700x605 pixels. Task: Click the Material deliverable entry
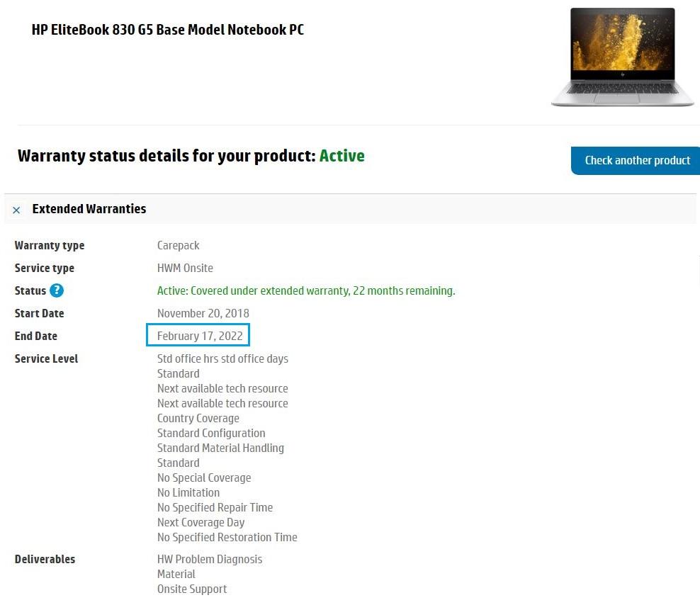[x=176, y=575]
